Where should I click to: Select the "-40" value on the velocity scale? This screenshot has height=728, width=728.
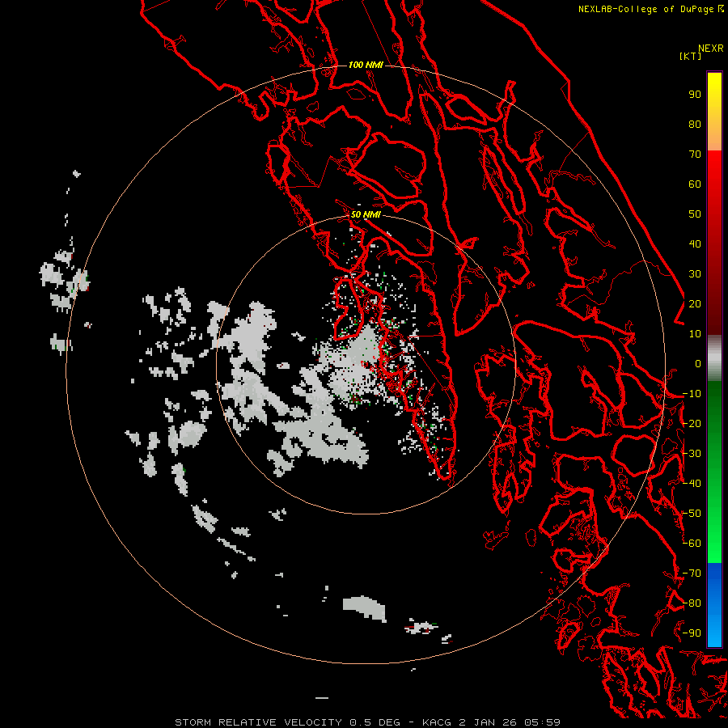coord(692,484)
